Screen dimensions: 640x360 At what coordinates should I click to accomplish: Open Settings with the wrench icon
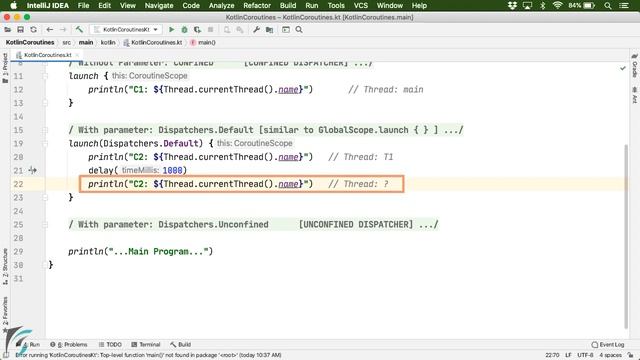[256, 29]
